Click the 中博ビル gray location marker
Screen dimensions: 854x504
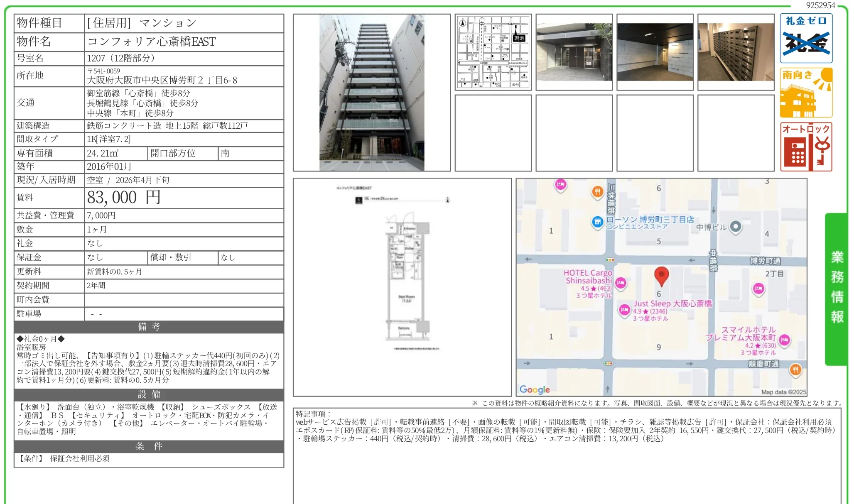[735, 227]
